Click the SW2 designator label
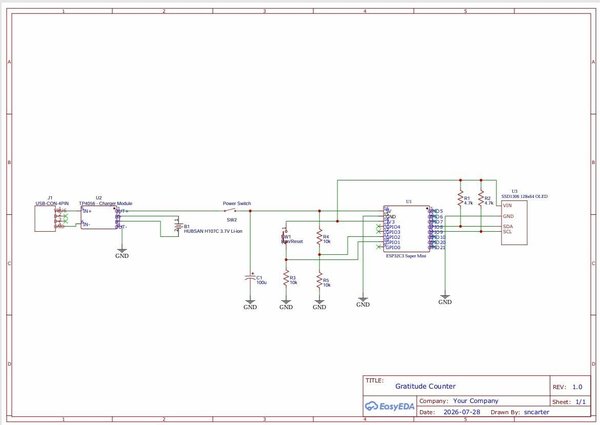The width and height of the screenshot is (600, 425). tap(232, 220)
